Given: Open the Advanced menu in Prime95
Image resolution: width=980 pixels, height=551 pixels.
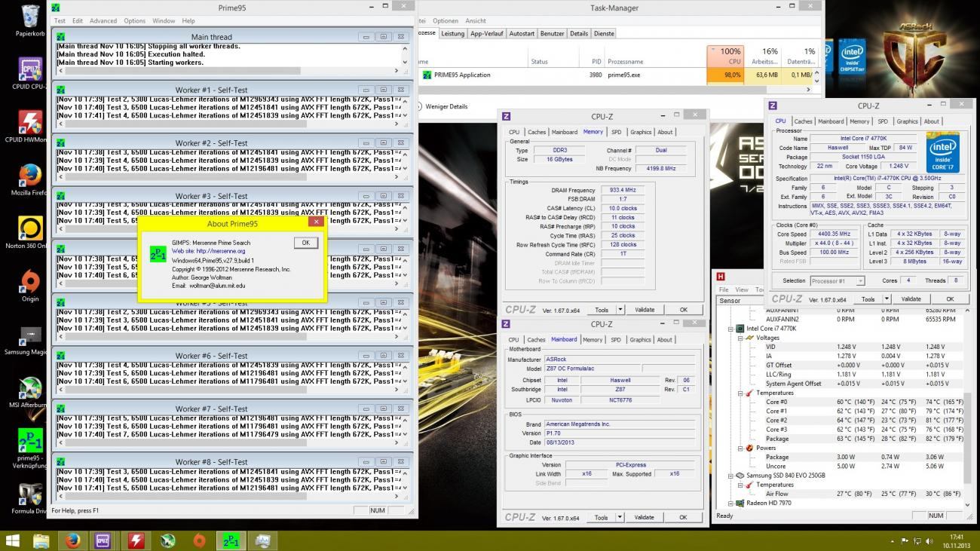Looking at the screenshot, I should click(103, 20).
